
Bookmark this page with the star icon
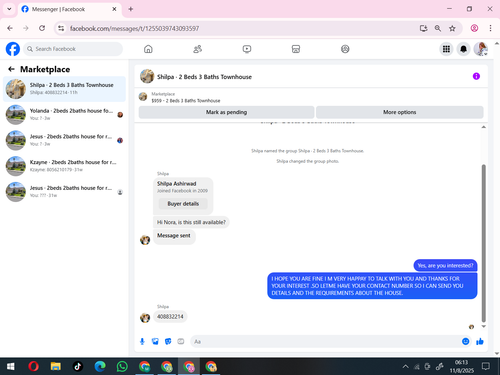[452, 28]
